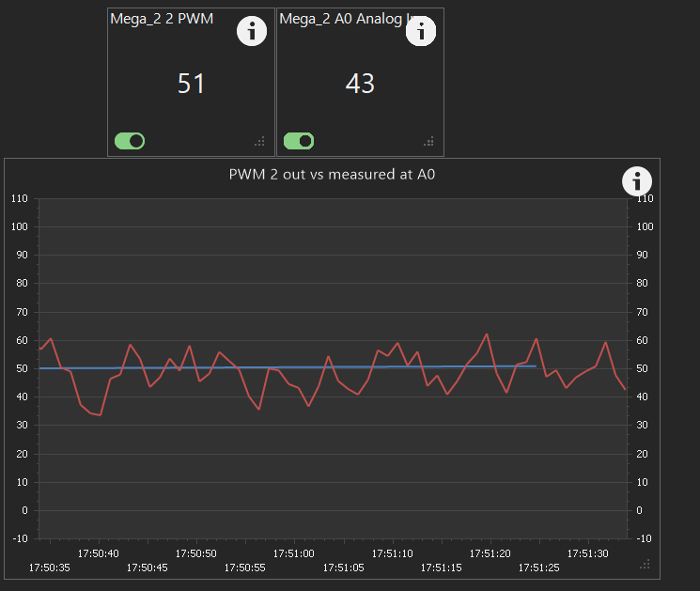Click the 17:51:00 time axis label
This screenshot has width=700, height=591.
[294, 553]
